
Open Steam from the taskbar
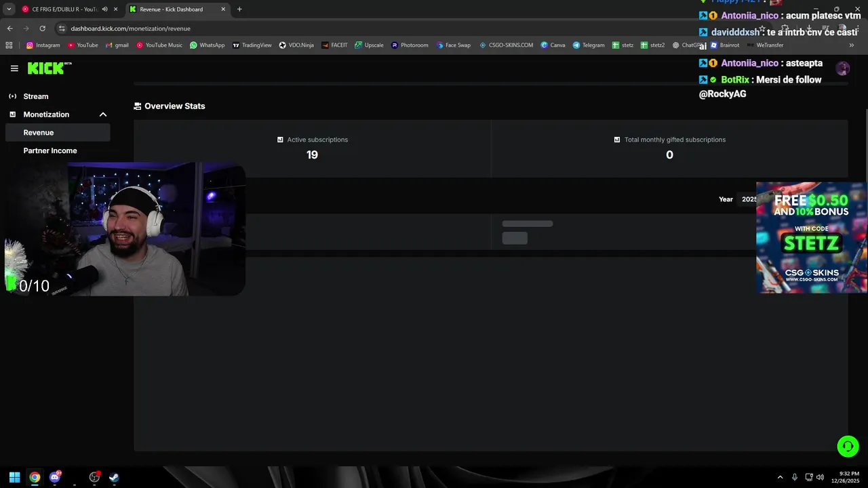point(114,477)
